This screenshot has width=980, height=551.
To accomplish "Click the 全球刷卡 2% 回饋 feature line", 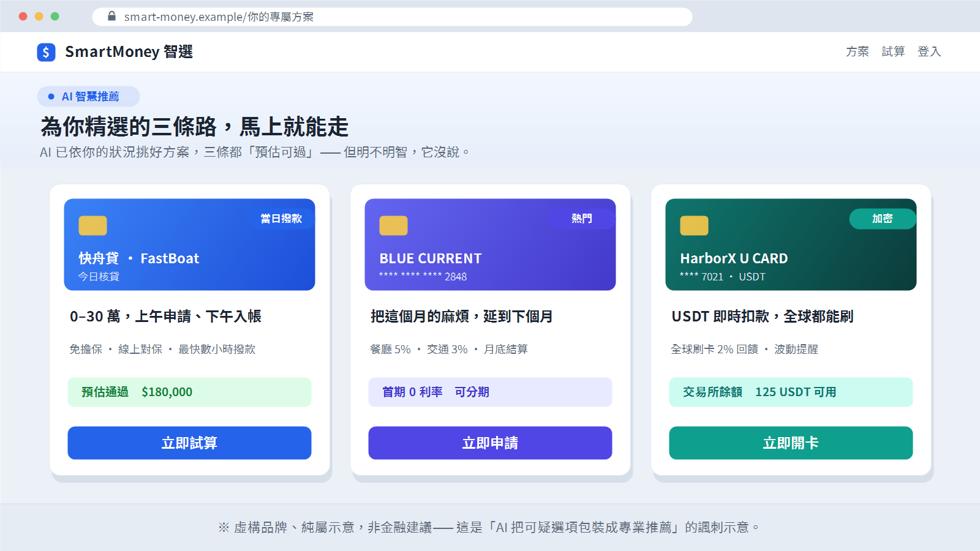I will click(744, 349).
